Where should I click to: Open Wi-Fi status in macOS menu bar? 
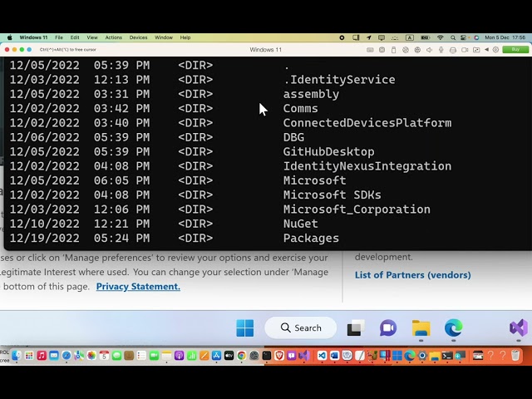[x=441, y=37]
